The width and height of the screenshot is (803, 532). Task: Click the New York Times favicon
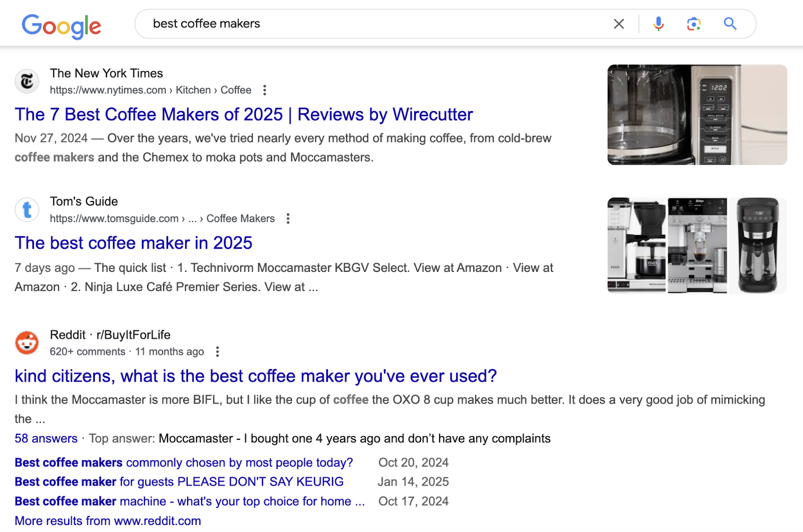click(27, 81)
